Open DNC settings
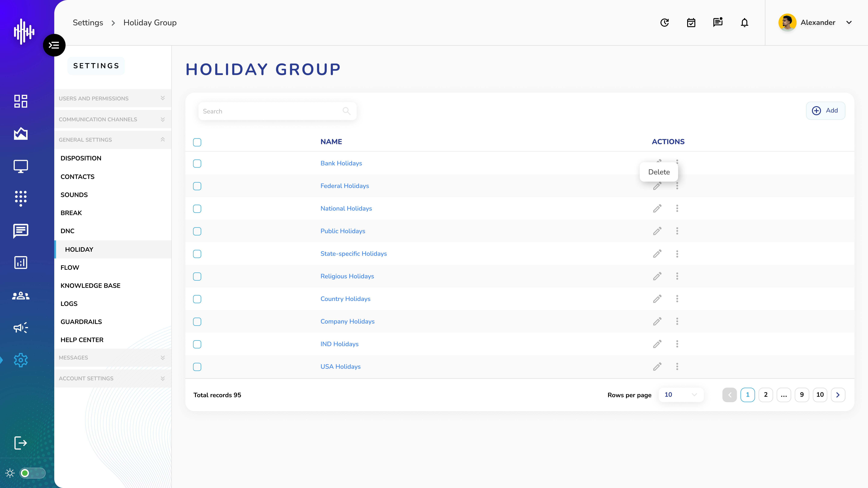The width and height of the screenshot is (868, 488). (67, 231)
